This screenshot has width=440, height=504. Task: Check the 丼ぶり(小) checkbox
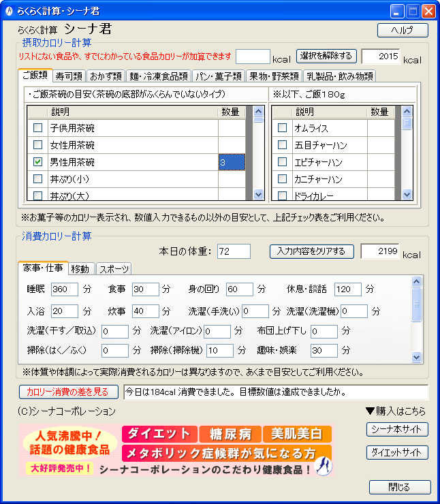(x=38, y=178)
